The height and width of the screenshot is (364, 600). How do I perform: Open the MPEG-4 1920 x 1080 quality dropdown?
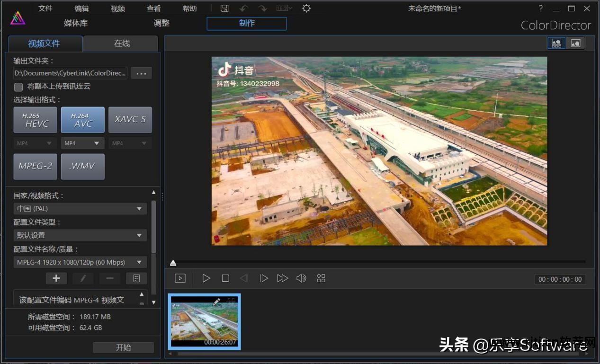pyautogui.click(x=80, y=262)
